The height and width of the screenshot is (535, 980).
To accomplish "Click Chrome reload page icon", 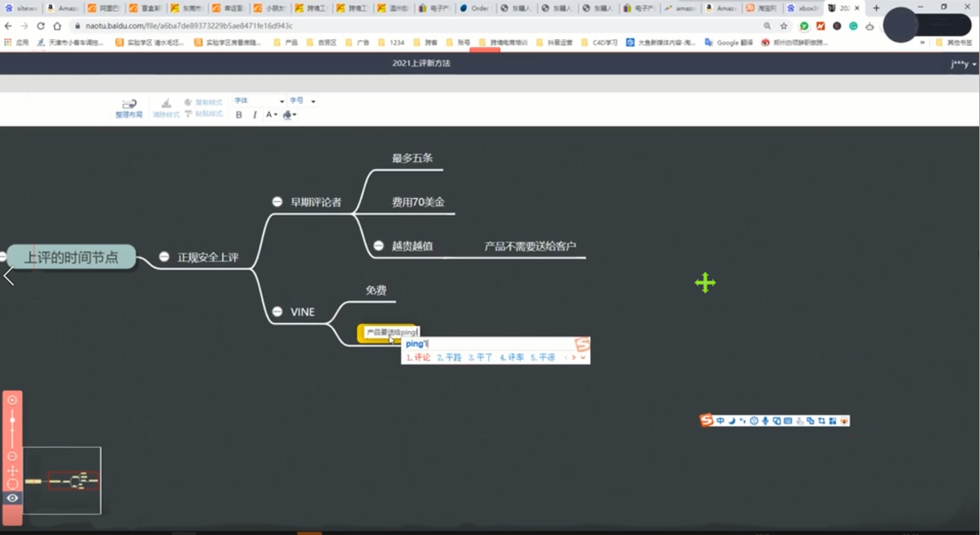I will [41, 26].
